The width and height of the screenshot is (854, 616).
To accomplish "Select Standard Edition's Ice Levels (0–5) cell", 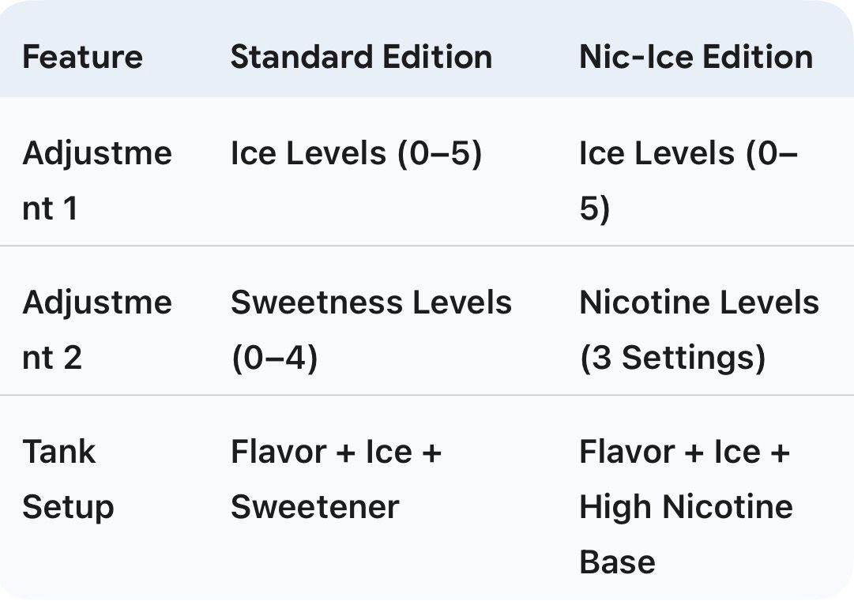I will [356, 153].
